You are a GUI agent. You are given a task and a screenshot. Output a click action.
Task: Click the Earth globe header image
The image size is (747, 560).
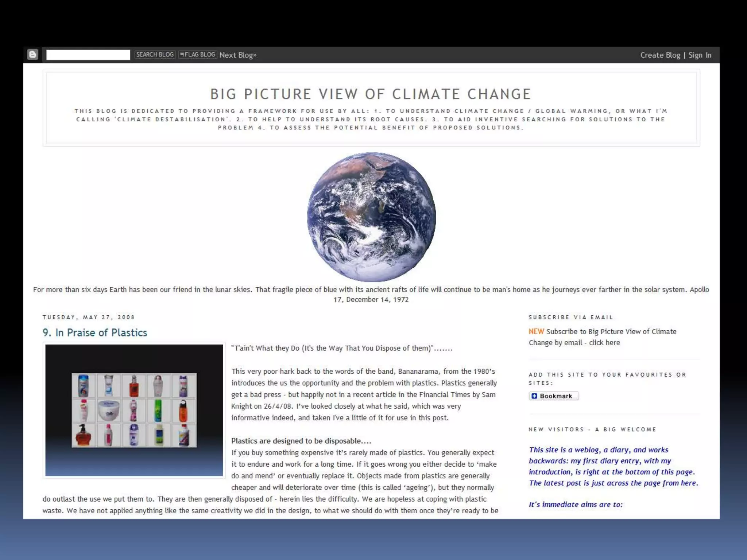371,217
